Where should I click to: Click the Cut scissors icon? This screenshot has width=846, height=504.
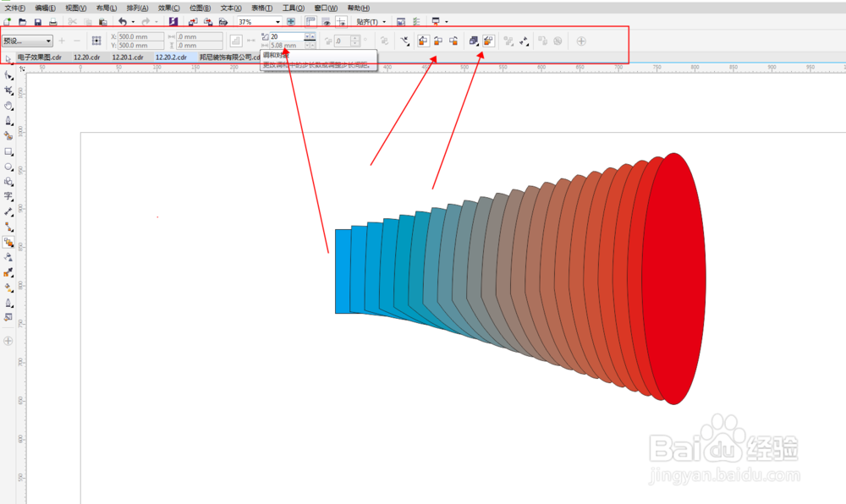pos(72,21)
